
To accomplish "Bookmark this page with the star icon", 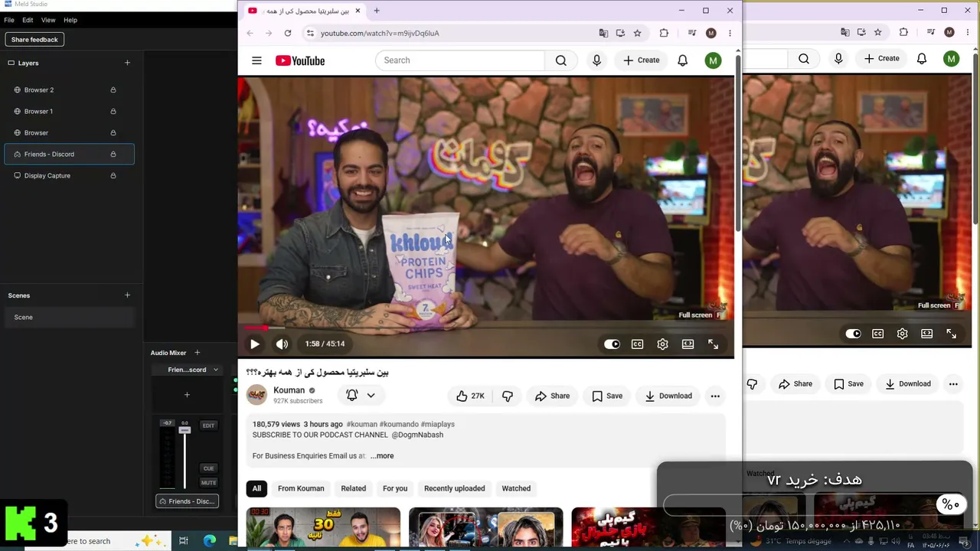I will (x=637, y=33).
